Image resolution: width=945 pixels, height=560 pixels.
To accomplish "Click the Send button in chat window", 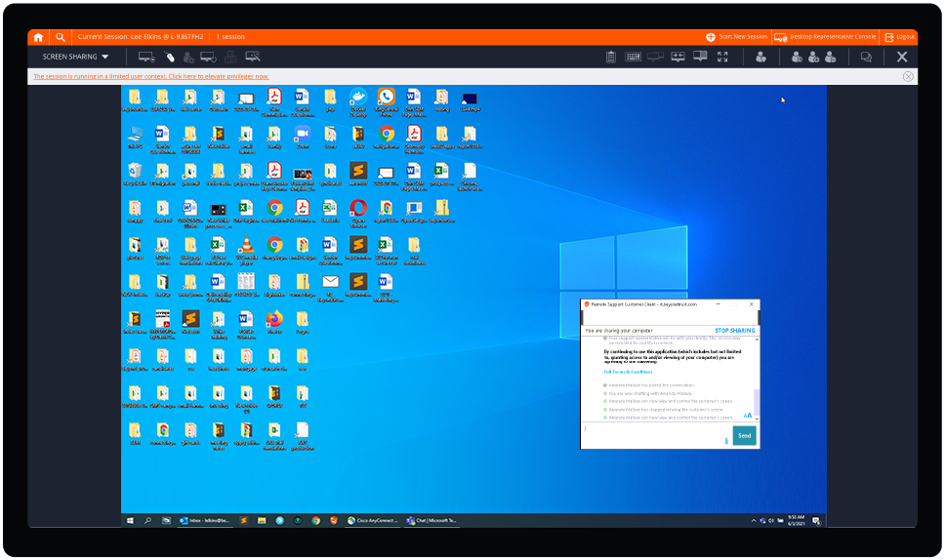I will pos(744,435).
